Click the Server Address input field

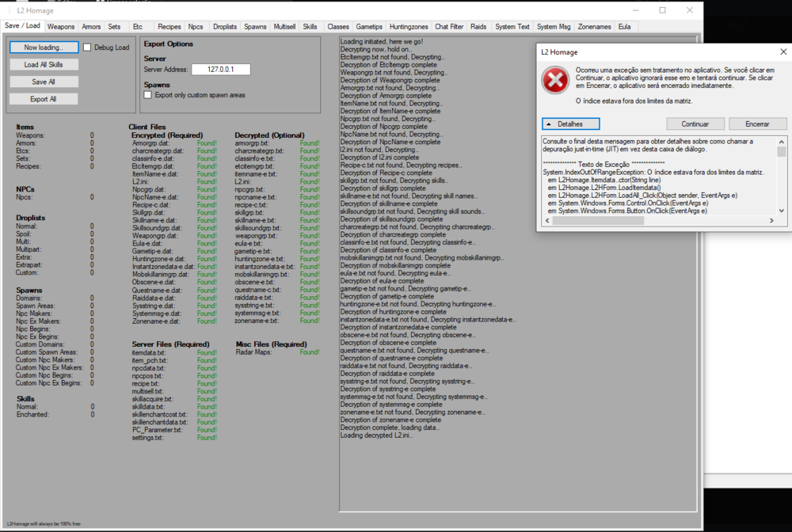220,70
